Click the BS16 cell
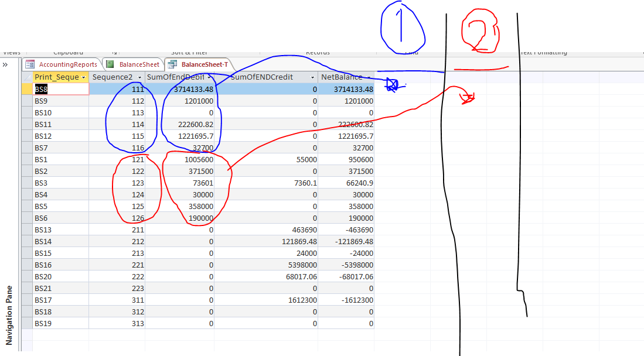The width and height of the screenshot is (644, 356). [x=61, y=265]
